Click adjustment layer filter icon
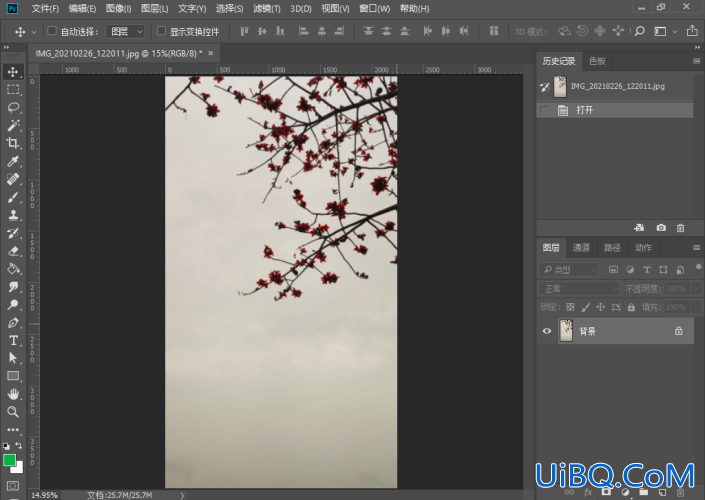 (x=630, y=270)
